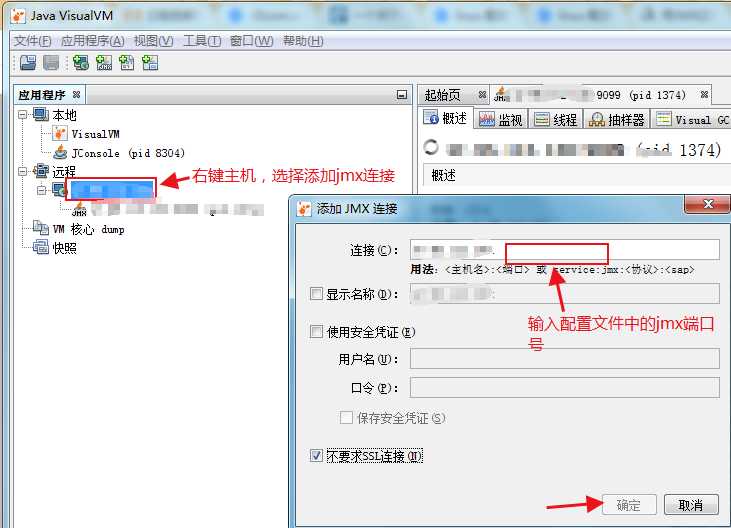The height and width of the screenshot is (528, 731).
Task: Click the 显示名称 input field
Action: click(565, 294)
